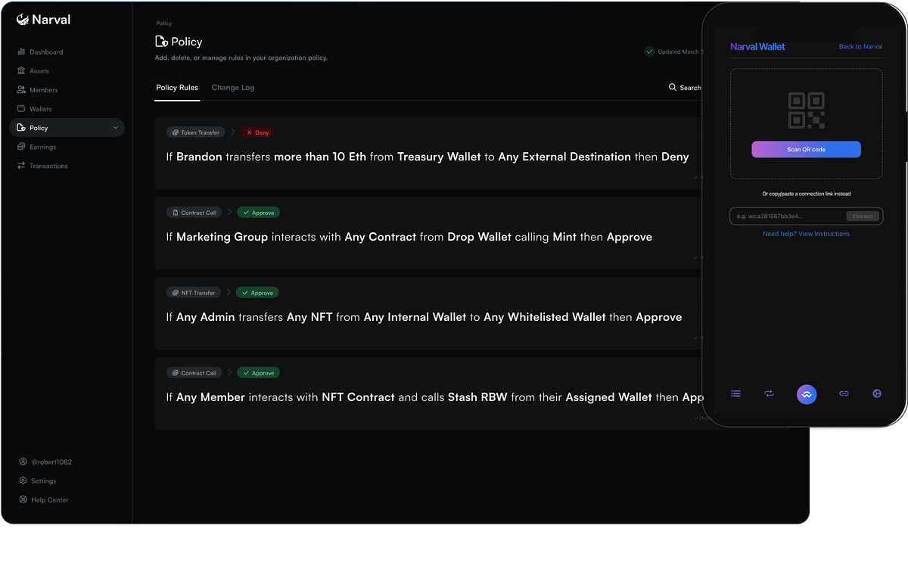The width and height of the screenshot is (908, 588).
Task: Click the connection link input field
Action: 806,216
